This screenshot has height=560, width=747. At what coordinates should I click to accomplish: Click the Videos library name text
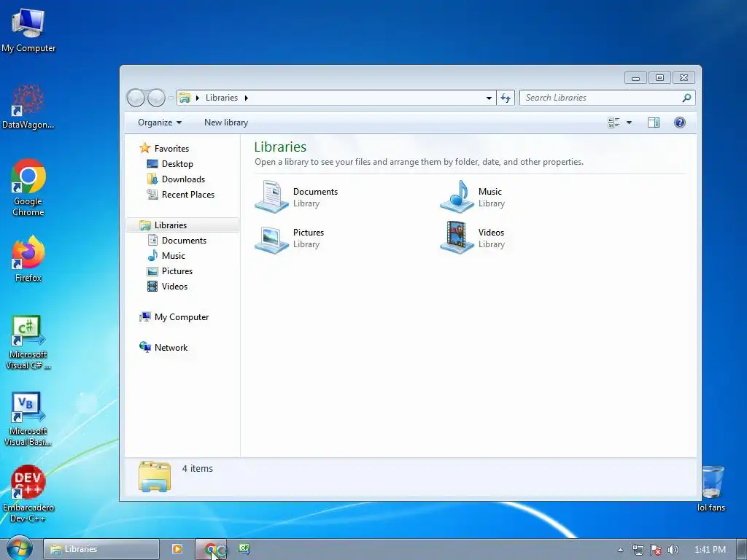(491, 233)
